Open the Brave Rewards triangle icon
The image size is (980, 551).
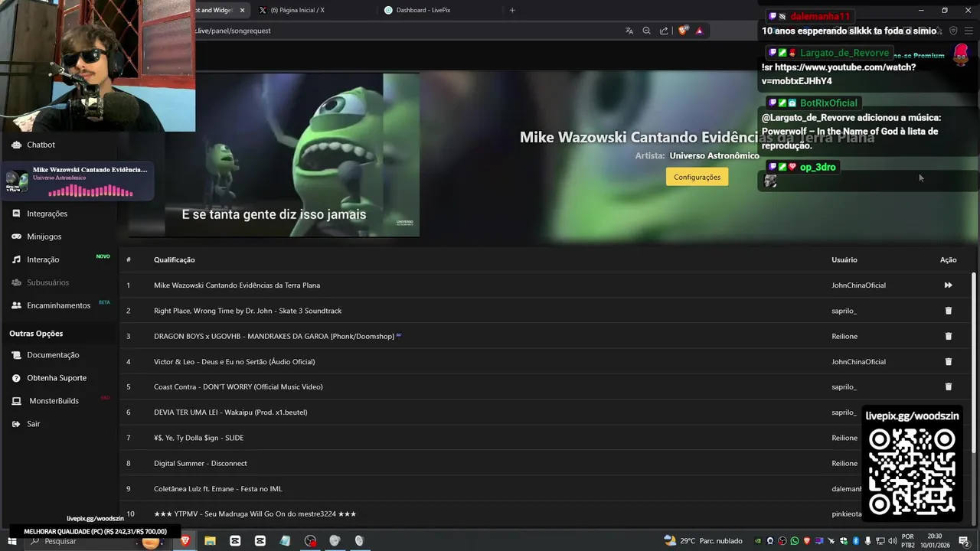click(699, 31)
